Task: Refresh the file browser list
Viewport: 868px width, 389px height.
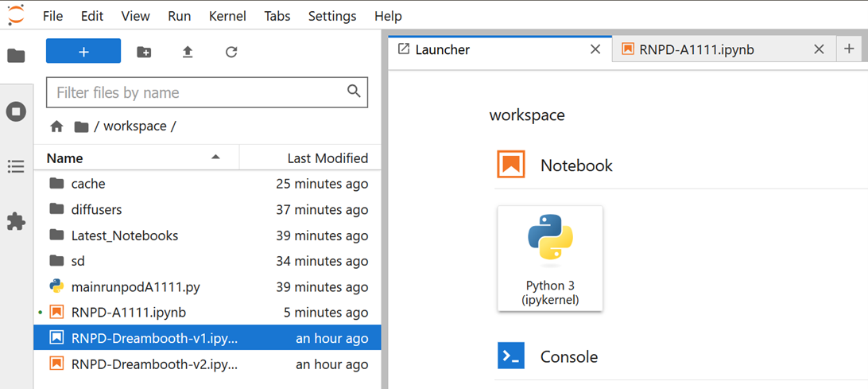Action: tap(231, 52)
